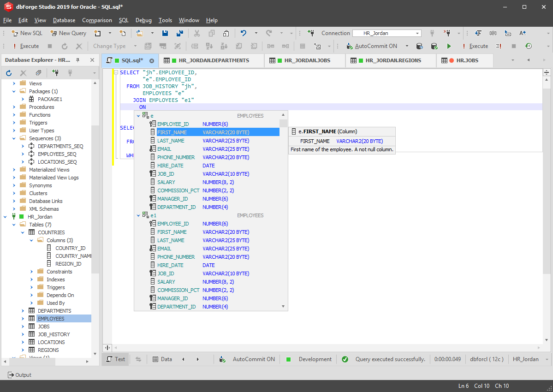Click the Undo arrow icon
The image size is (553, 392).
click(244, 33)
